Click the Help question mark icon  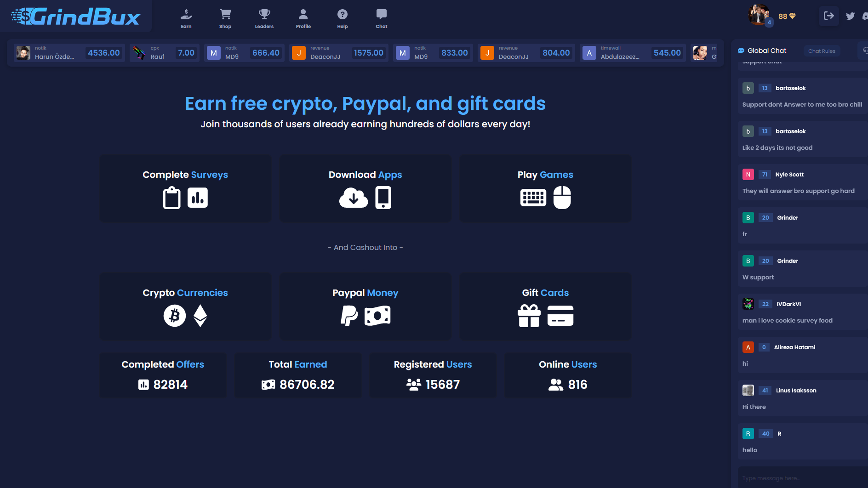[x=342, y=14]
